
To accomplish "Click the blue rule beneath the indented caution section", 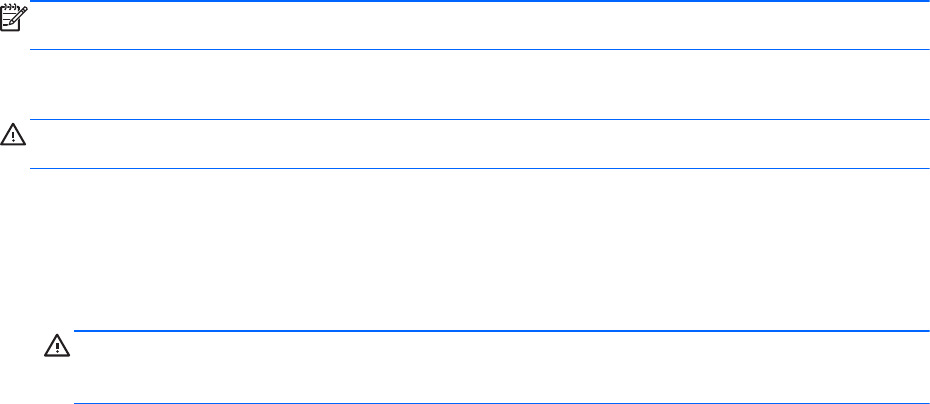I will 502,403.
